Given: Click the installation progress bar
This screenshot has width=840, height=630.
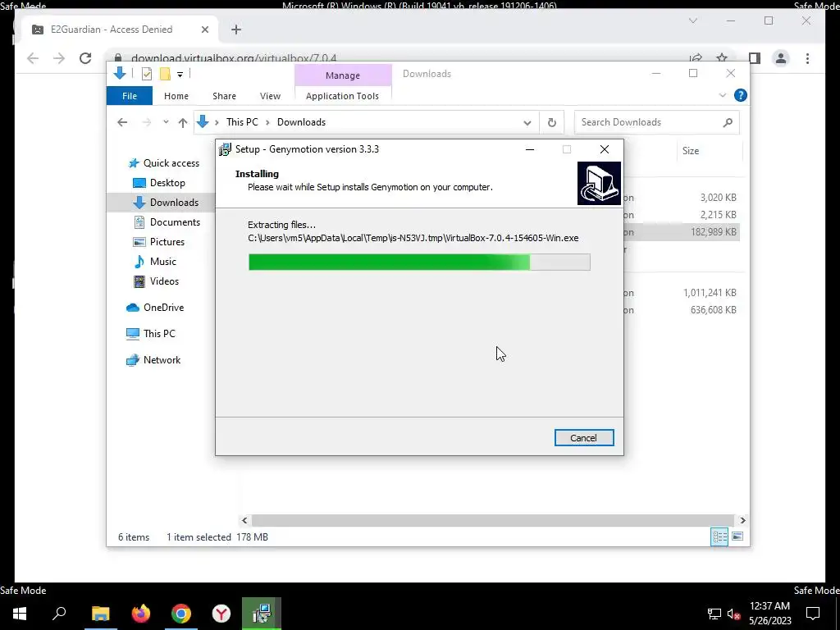Looking at the screenshot, I should tap(419, 262).
